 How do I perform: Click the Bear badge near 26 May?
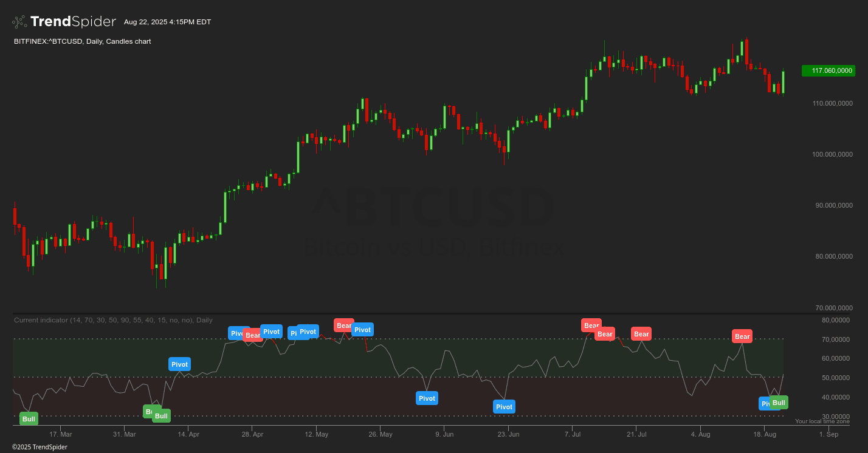point(343,325)
